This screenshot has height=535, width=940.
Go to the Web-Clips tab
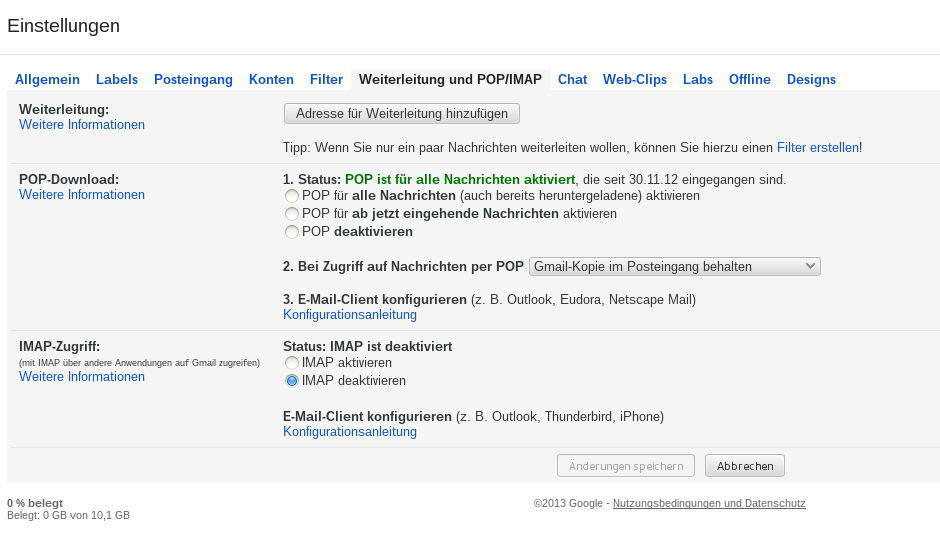[x=634, y=80]
